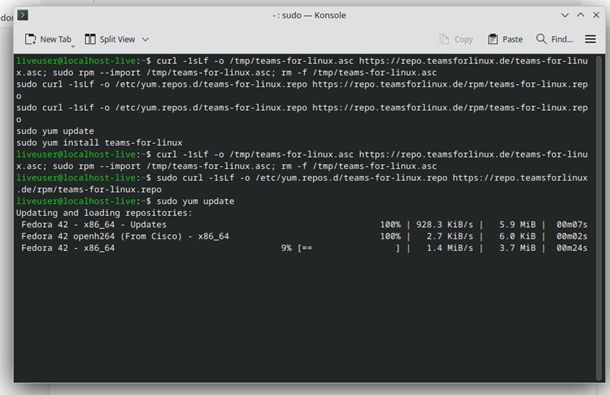
Task: Click the '5.9 MiB' size value
Action: pyautogui.click(x=517, y=225)
